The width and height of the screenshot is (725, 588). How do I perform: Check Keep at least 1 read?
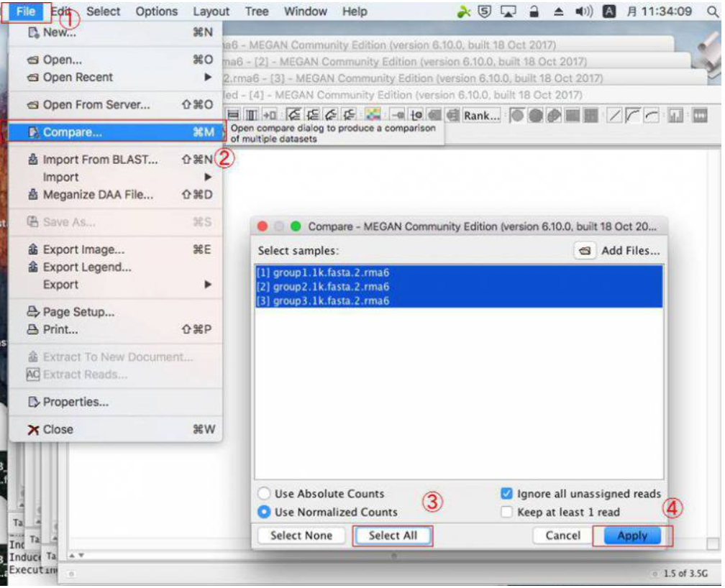(507, 513)
